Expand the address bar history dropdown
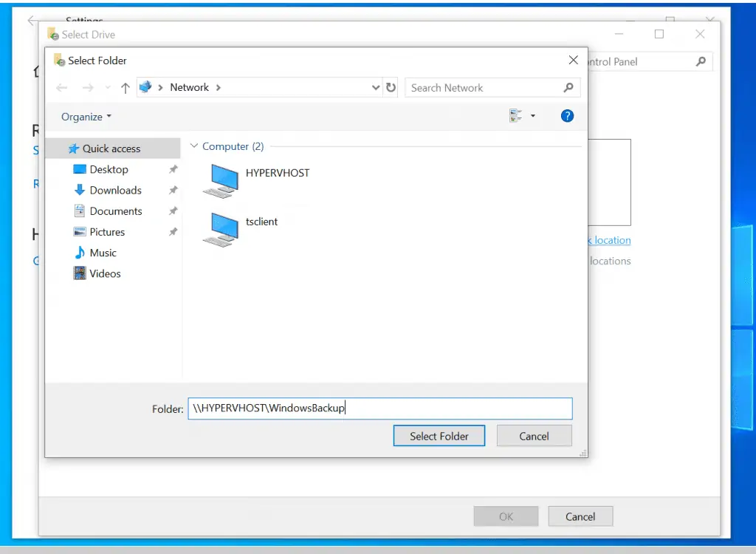 [x=376, y=87]
